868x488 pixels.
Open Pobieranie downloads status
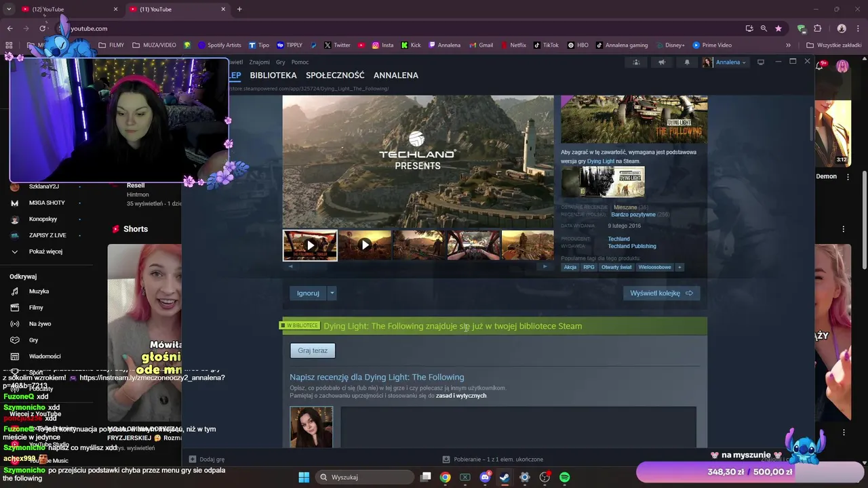point(492,459)
